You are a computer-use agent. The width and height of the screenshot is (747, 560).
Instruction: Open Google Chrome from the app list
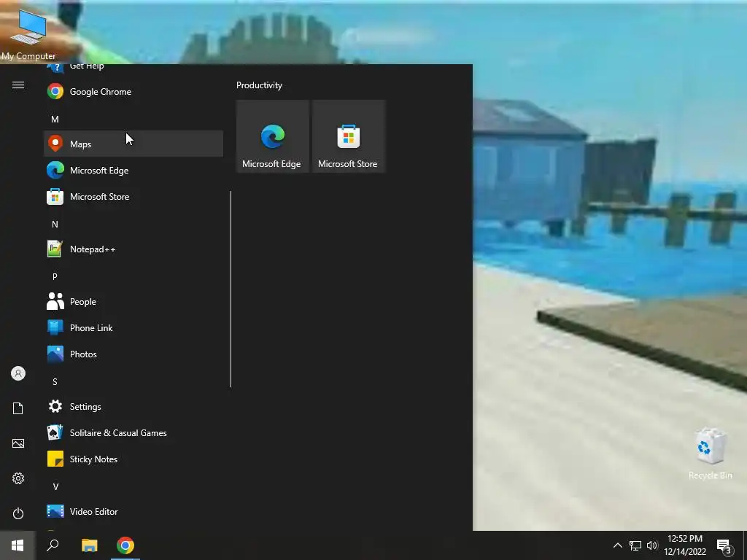[x=133, y=91]
